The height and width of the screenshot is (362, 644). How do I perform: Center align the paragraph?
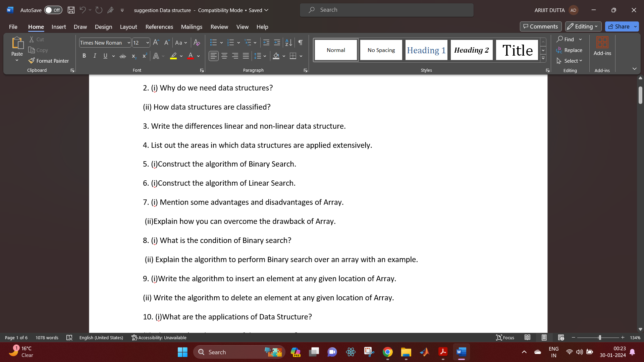(224, 56)
